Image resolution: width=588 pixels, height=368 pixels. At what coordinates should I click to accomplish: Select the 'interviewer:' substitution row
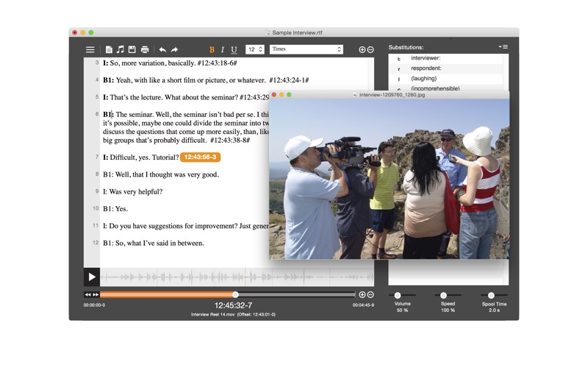pyautogui.click(x=446, y=58)
